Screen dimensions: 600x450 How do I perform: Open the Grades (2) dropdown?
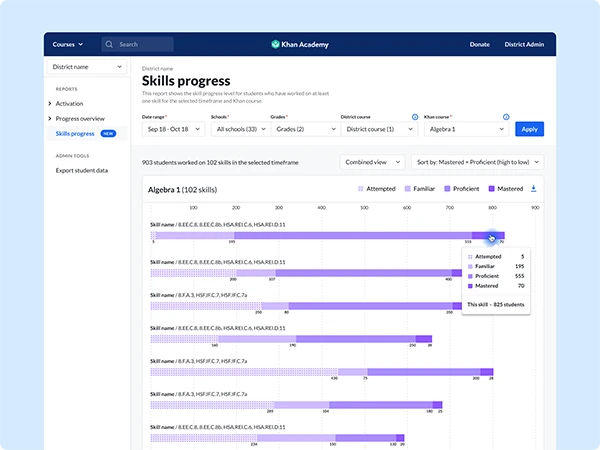(x=306, y=129)
